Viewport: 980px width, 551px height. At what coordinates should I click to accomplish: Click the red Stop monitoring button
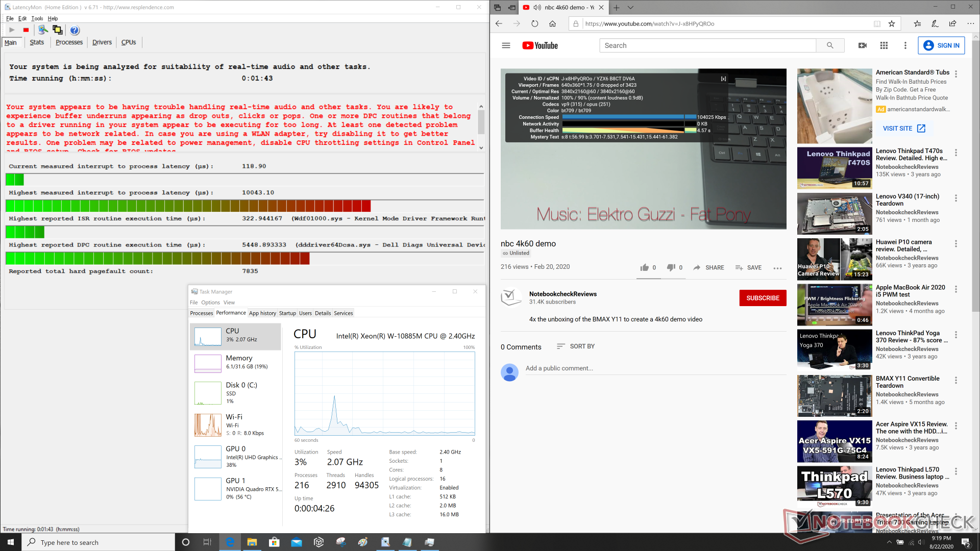click(x=26, y=30)
